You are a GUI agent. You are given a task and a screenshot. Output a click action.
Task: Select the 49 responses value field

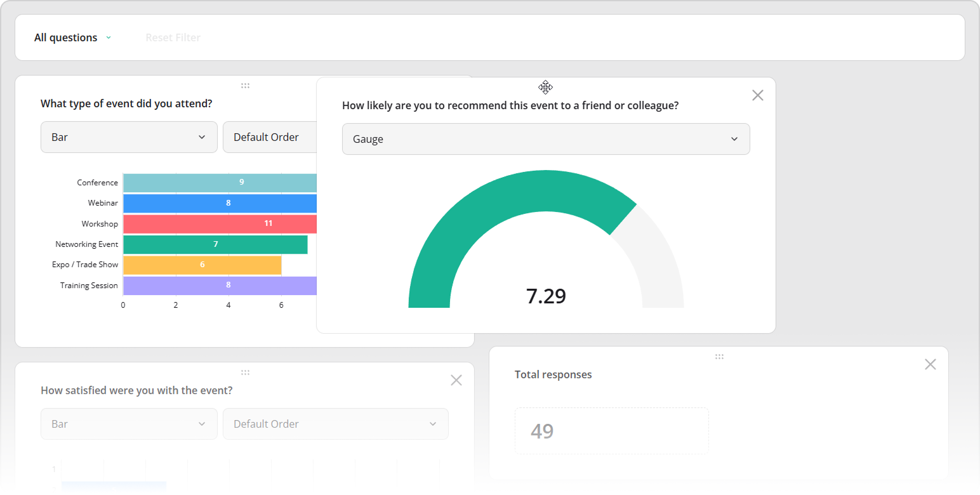pyautogui.click(x=611, y=430)
